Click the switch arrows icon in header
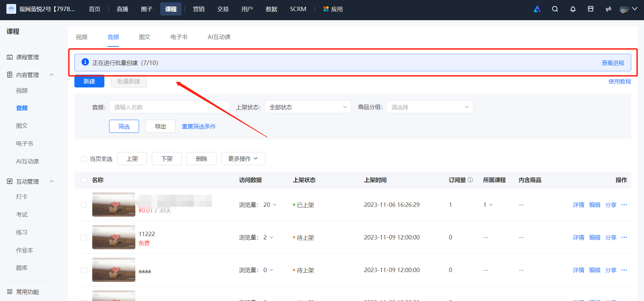This screenshot has height=301, width=644. (x=608, y=9)
